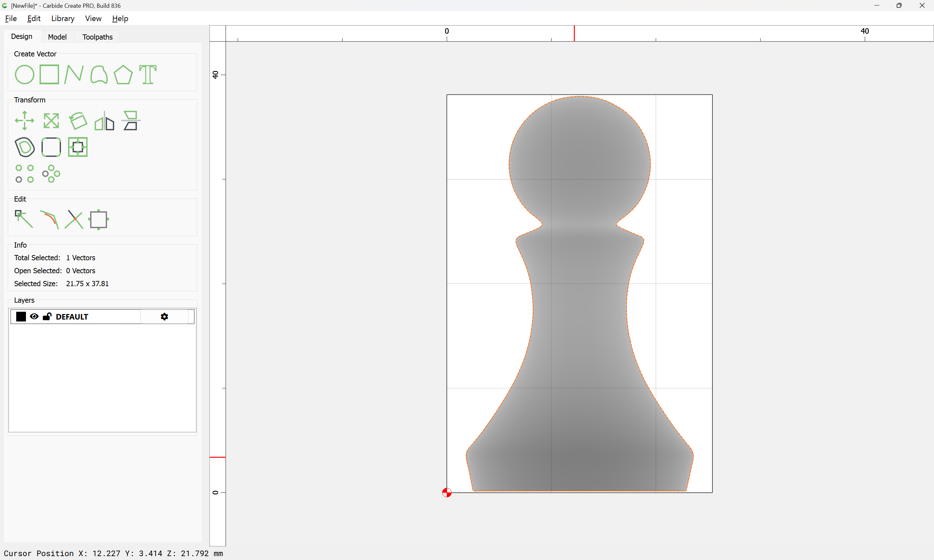Click the DEFAULT layer black color swatch
This screenshot has height=560, width=934.
tap(21, 317)
